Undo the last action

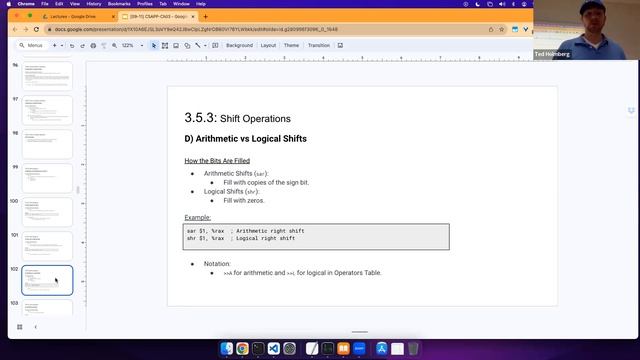(x=72, y=45)
